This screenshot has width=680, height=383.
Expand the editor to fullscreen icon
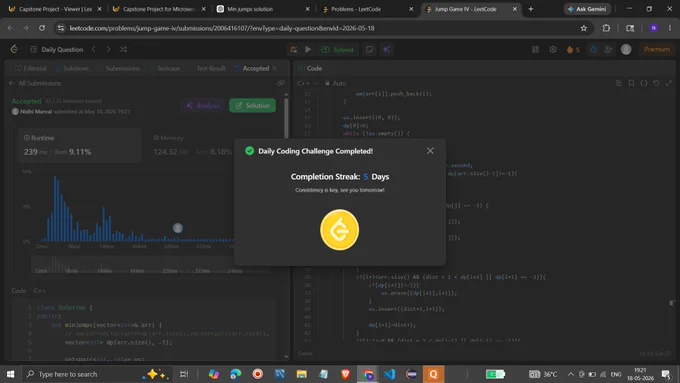pos(669,83)
